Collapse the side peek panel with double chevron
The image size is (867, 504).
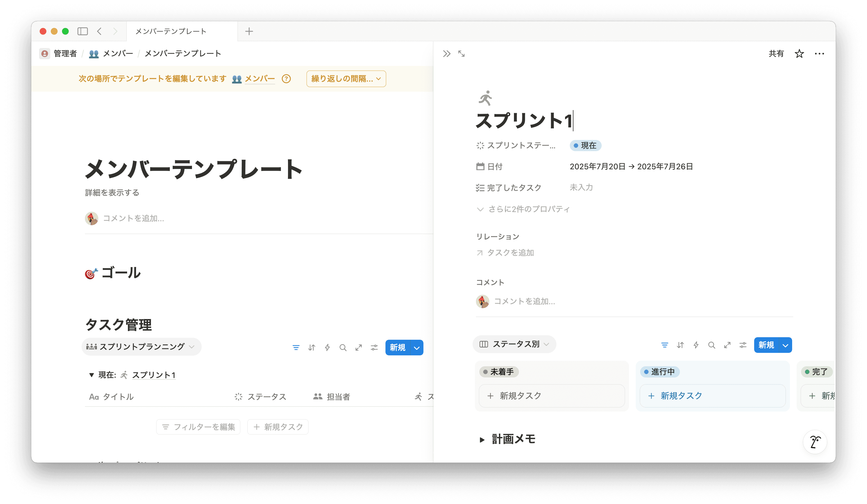tap(447, 54)
